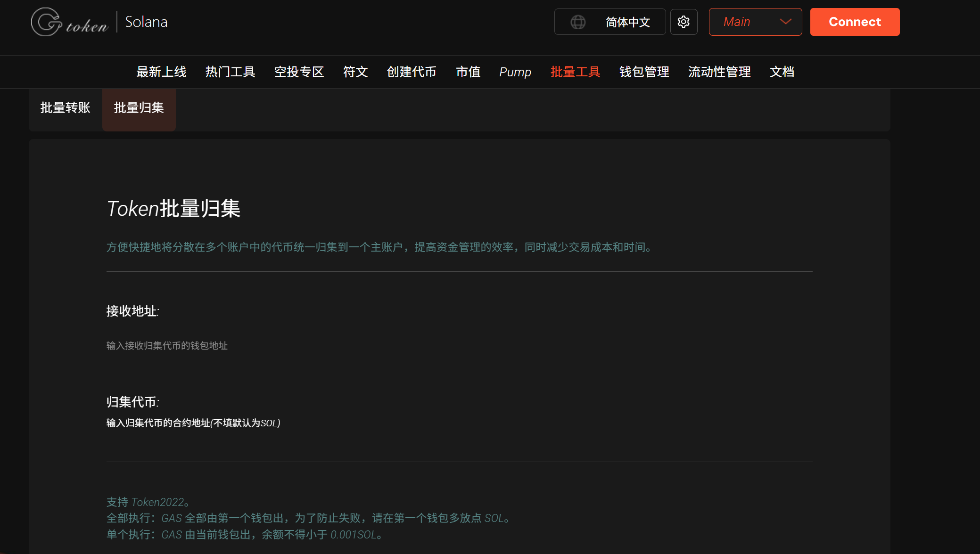The height and width of the screenshot is (554, 980).
Task: Open the Pump menu item
Action: click(515, 72)
